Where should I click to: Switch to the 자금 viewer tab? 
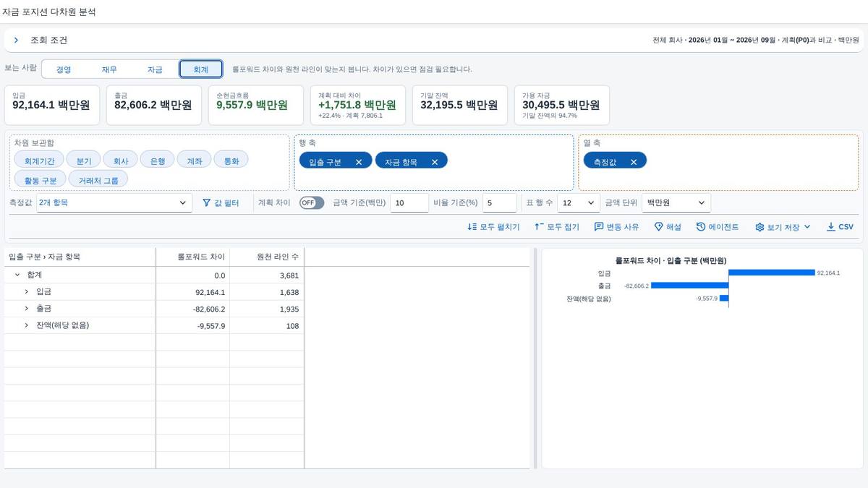tap(155, 69)
